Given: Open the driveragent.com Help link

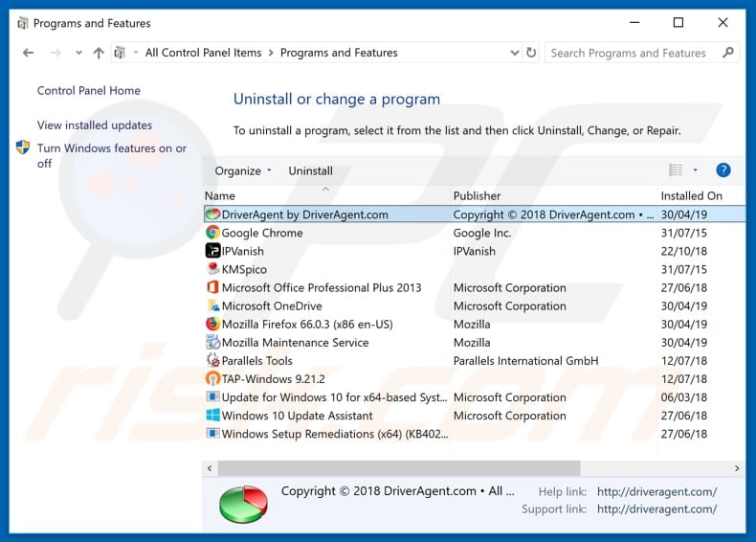Looking at the screenshot, I should coord(656,491).
